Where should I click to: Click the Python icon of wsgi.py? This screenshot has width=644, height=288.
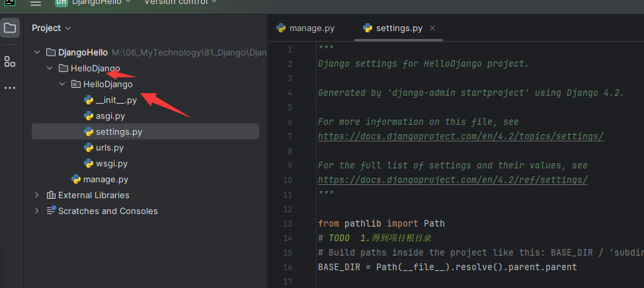coord(89,164)
